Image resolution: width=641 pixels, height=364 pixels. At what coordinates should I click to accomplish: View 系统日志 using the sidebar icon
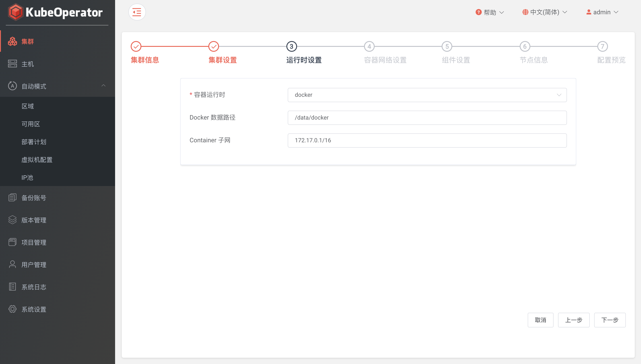(12, 287)
